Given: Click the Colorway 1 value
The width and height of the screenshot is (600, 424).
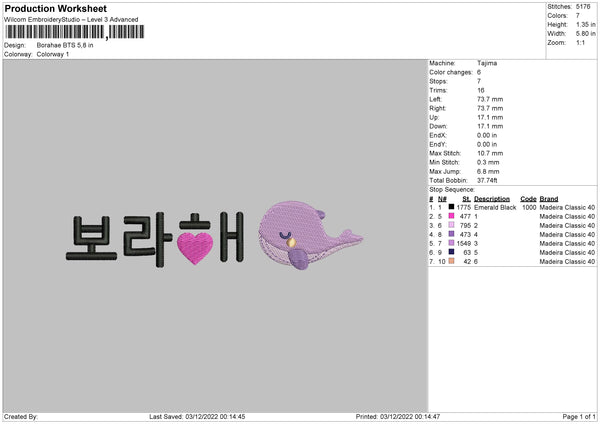Looking at the screenshot, I should (x=53, y=54).
